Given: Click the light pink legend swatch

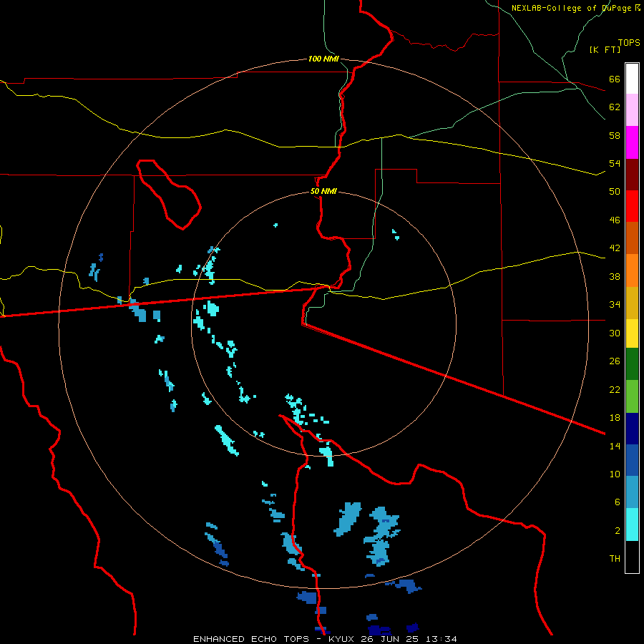Looking at the screenshot, I should (632, 110).
